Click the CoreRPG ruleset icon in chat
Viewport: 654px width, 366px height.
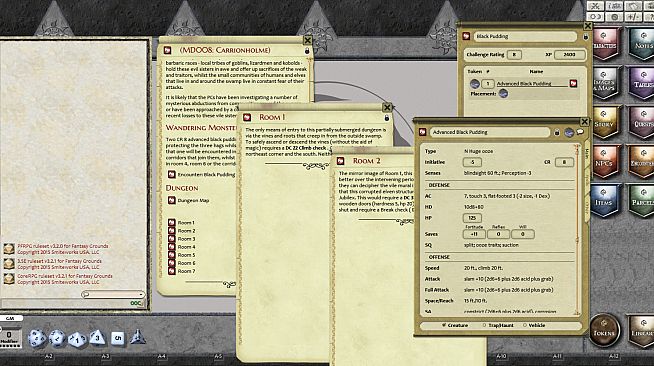(9, 278)
